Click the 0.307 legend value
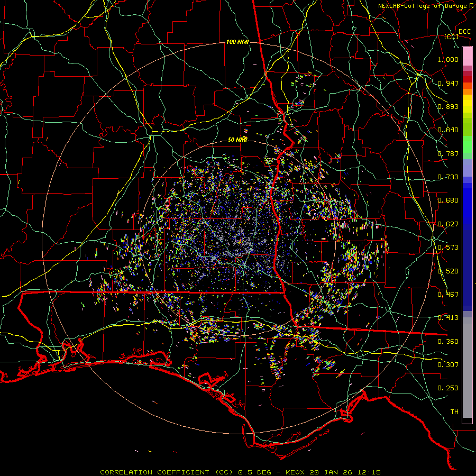Screen dimensions: 476x476 pyautogui.click(x=448, y=365)
